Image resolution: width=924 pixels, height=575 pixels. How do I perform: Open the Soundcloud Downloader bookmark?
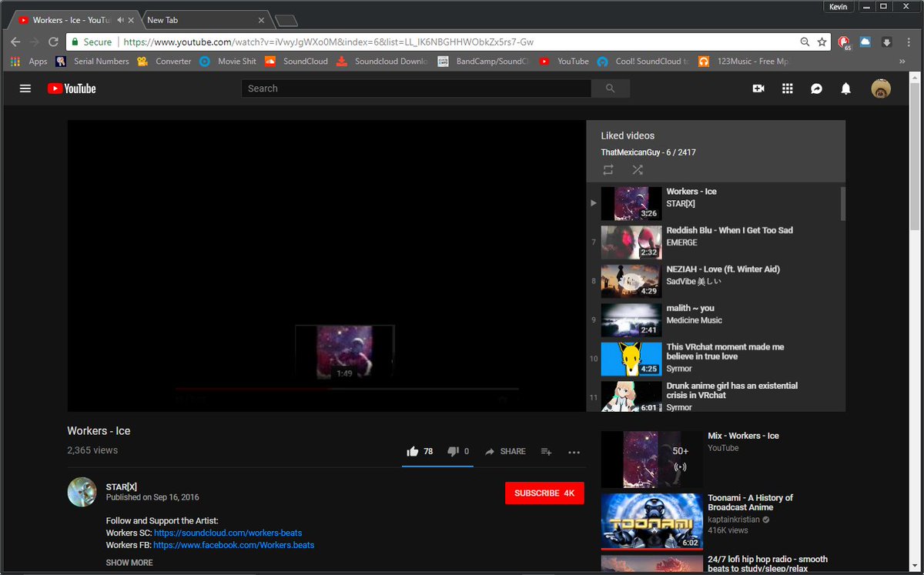tap(383, 62)
